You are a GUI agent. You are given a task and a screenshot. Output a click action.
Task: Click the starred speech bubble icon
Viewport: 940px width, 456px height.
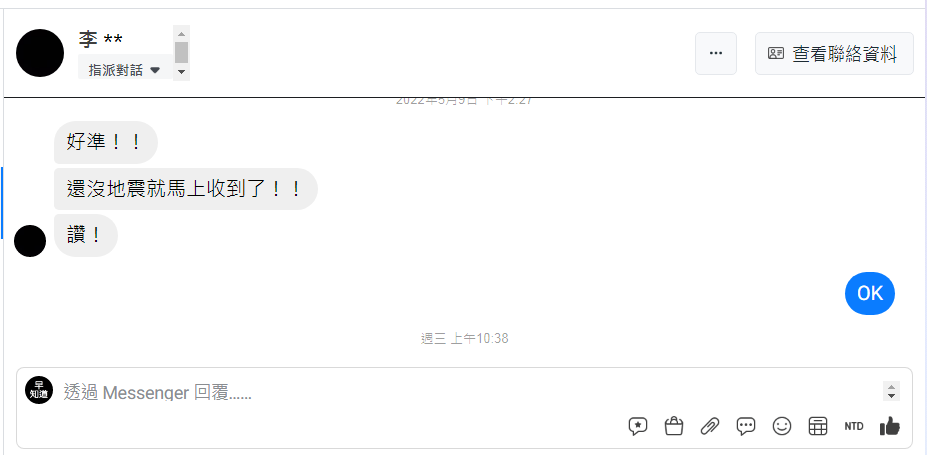638,426
